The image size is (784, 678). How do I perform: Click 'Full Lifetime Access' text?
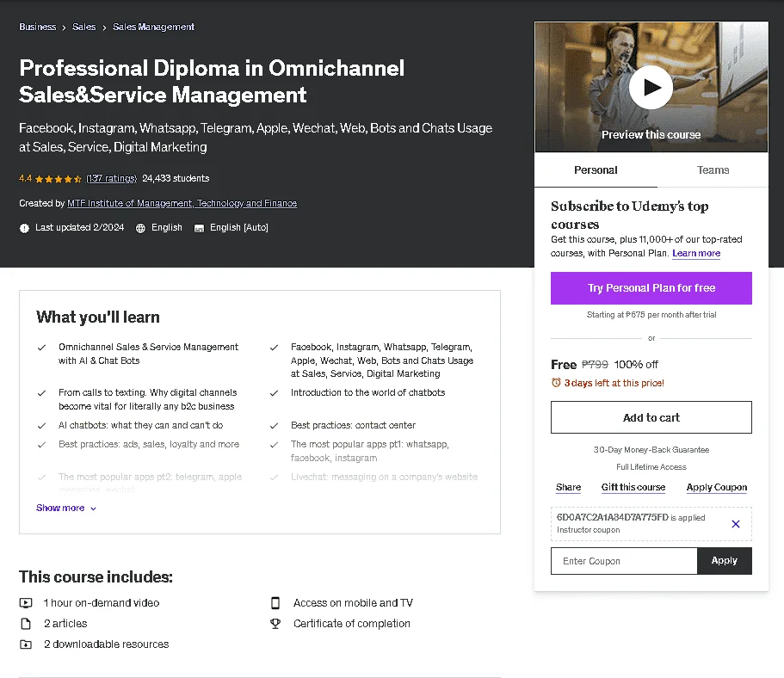[651, 467]
